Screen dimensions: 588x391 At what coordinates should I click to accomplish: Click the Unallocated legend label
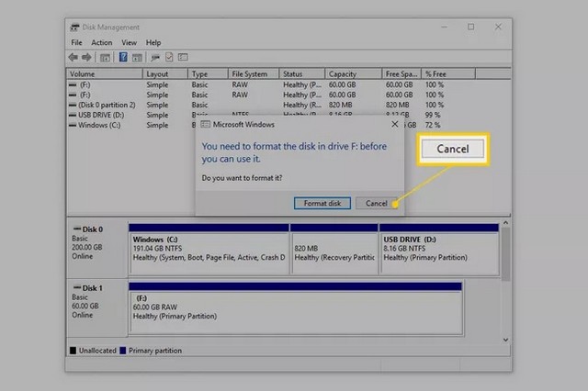pyautogui.click(x=97, y=351)
